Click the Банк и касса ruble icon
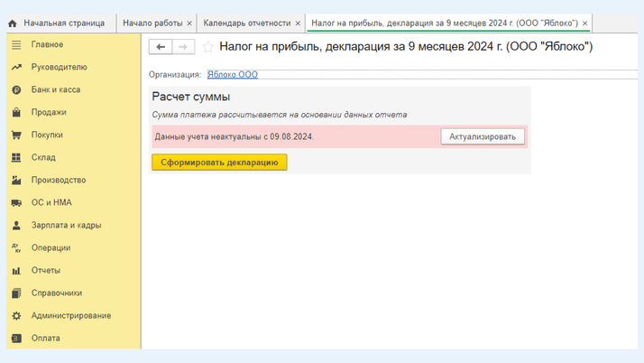This screenshot has height=363, width=644. point(16,89)
